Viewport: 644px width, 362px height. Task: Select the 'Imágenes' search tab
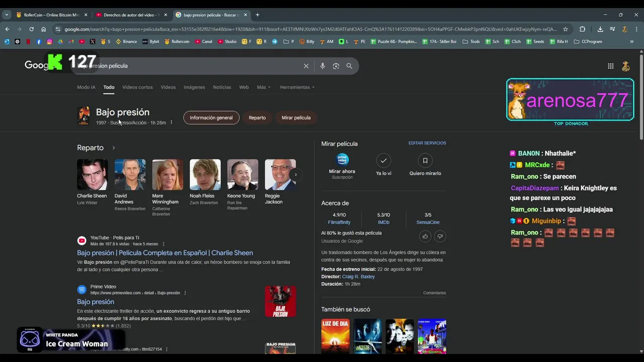pos(194,87)
